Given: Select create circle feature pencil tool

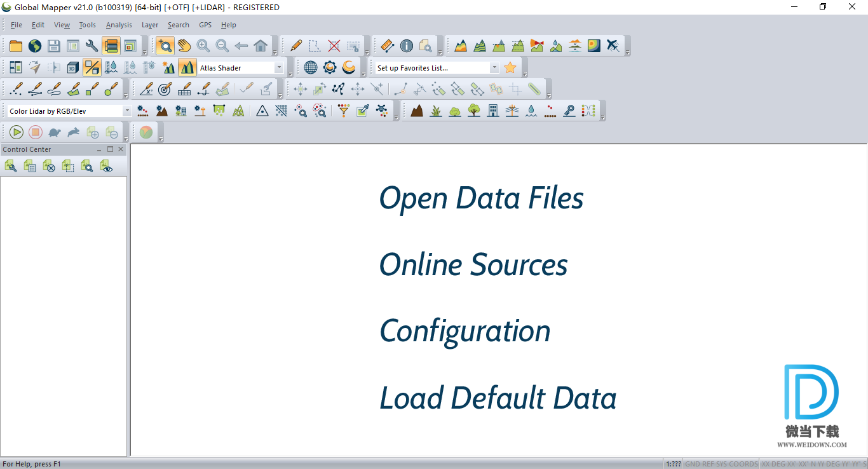Looking at the screenshot, I should click(x=111, y=89).
